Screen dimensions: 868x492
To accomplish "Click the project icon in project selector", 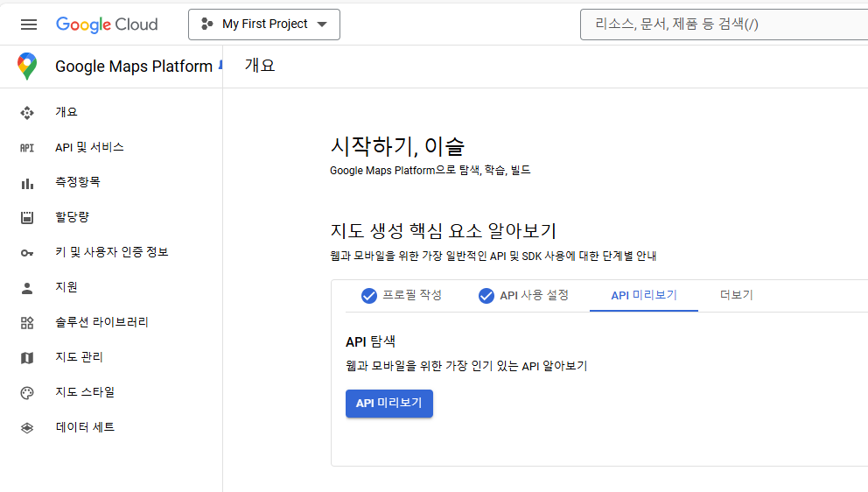I will click(x=207, y=24).
